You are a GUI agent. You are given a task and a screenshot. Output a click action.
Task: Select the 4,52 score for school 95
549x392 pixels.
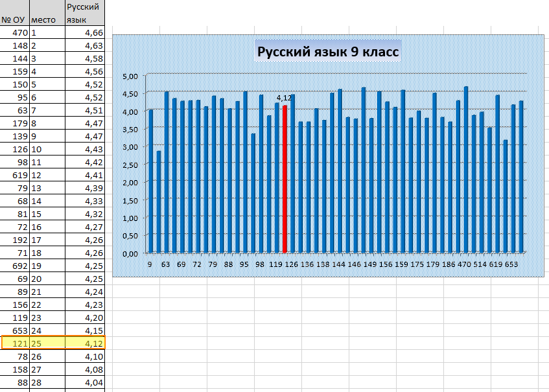coord(85,97)
